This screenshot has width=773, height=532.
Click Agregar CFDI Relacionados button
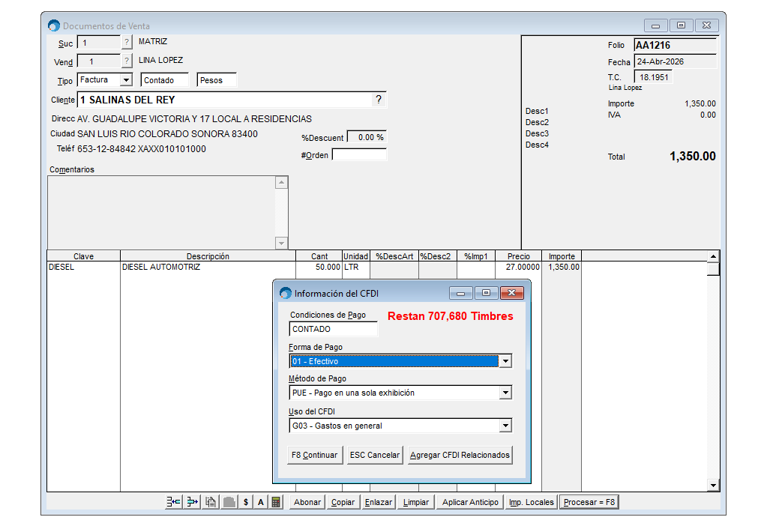tap(460, 455)
